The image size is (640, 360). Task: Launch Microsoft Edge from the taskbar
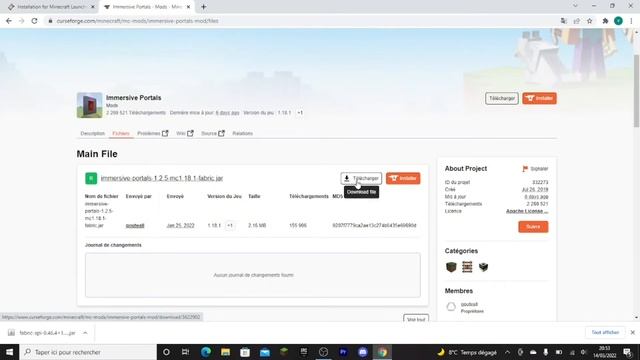[206, 352]
